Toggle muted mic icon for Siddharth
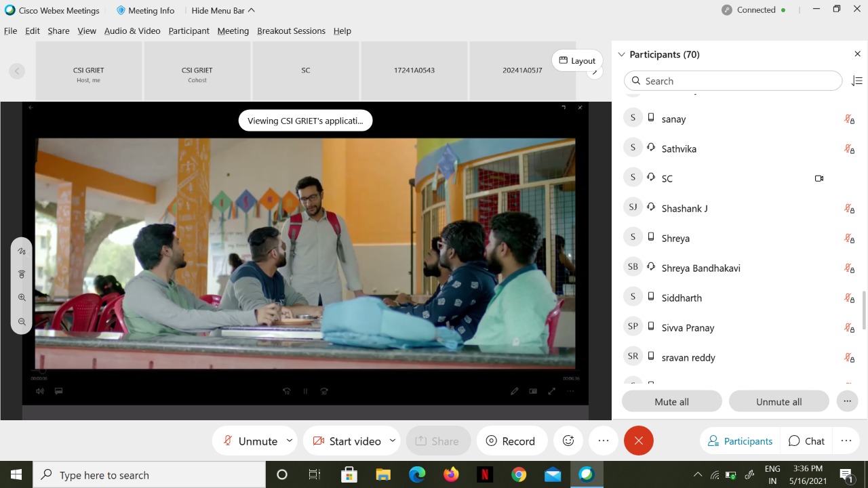Image resolution: width=868 pixels, height=488 pixels. click(849, 298)
